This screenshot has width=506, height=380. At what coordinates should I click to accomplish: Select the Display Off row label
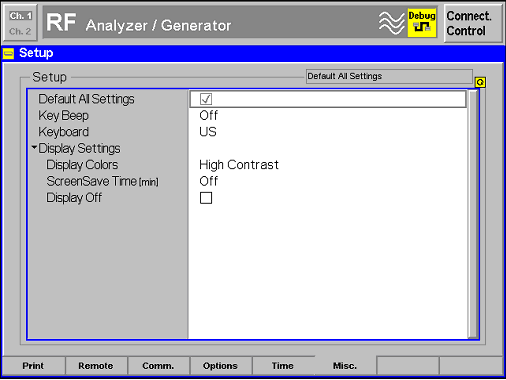[x=74, y=198]
